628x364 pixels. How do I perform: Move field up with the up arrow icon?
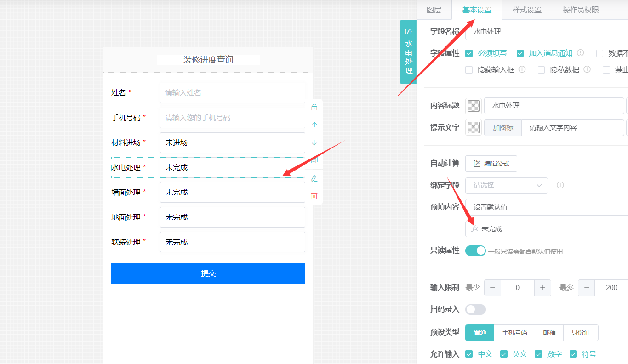314,125
